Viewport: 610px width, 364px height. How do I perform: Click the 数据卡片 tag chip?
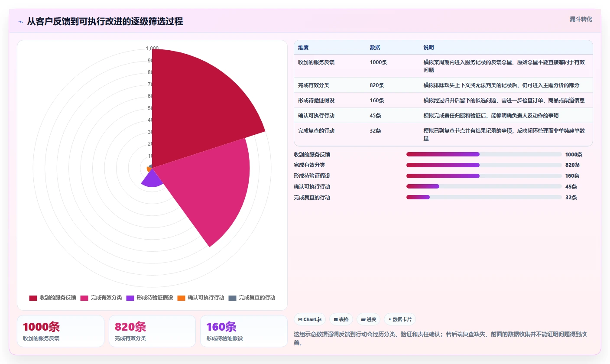click(x=399, y=319)
